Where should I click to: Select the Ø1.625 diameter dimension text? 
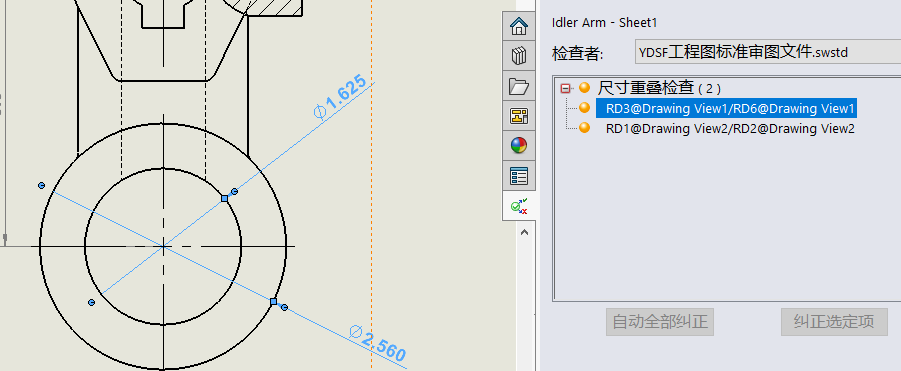click(340, 97)
